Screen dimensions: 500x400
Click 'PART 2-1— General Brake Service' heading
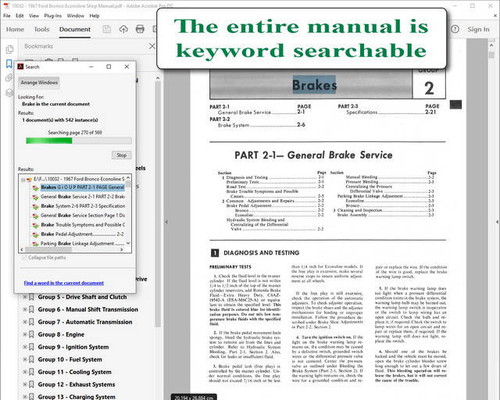tap(313, 155)
